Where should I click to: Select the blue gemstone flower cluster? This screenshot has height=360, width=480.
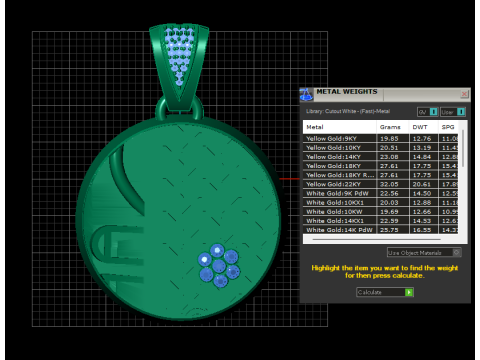coord(219,265)
